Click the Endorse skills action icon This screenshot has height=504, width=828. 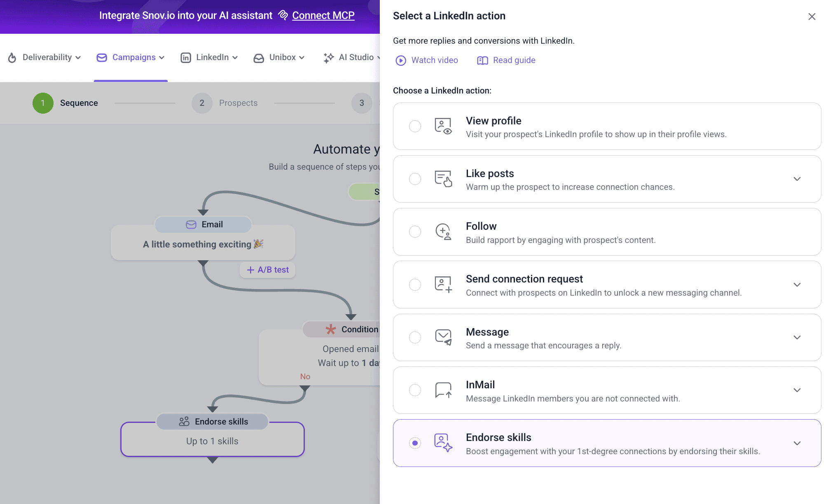443,443
